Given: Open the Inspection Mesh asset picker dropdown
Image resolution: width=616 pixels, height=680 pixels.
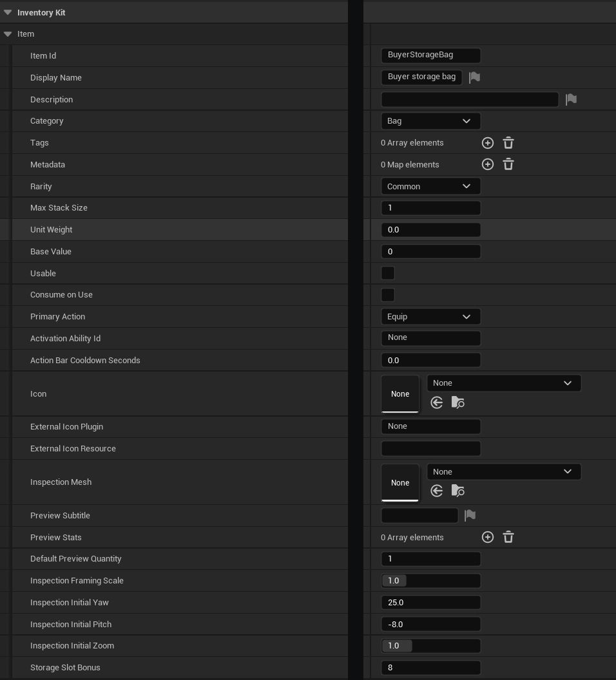Looking at the screenshot, I should (x=504, y=471).
